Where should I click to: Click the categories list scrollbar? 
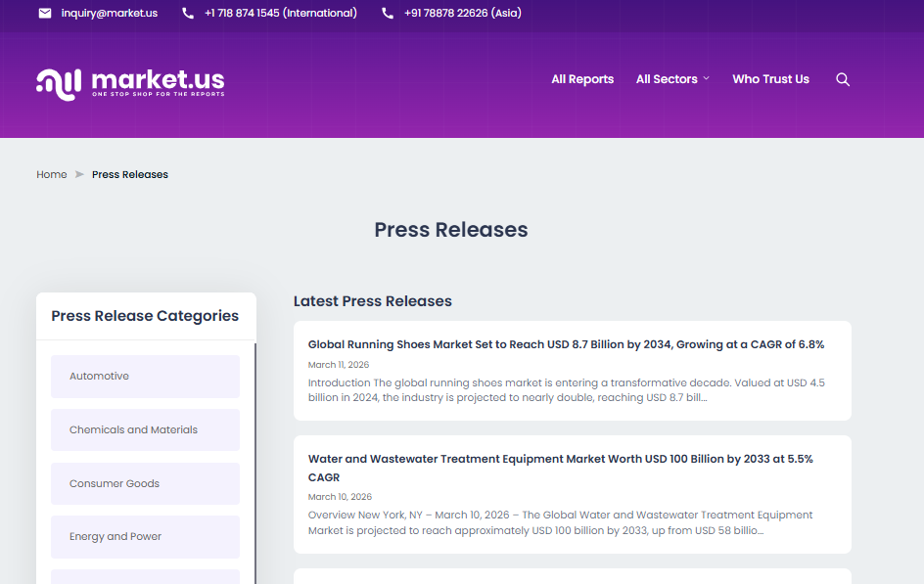pos(255,464)
